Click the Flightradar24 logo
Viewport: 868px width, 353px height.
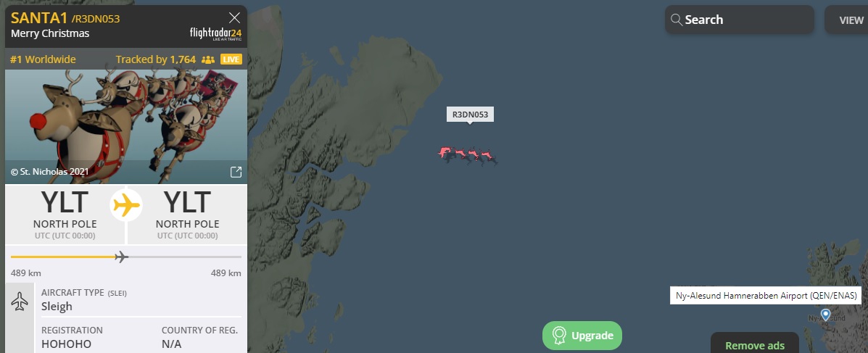(x=215, y=34)
